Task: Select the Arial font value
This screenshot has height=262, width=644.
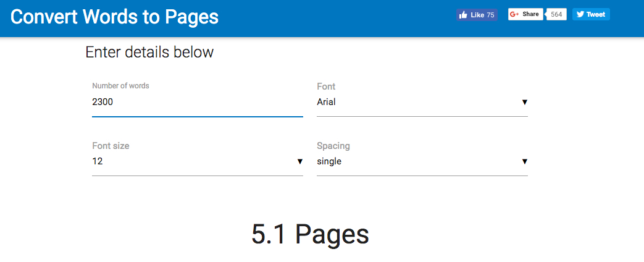Action: point(326,102)
